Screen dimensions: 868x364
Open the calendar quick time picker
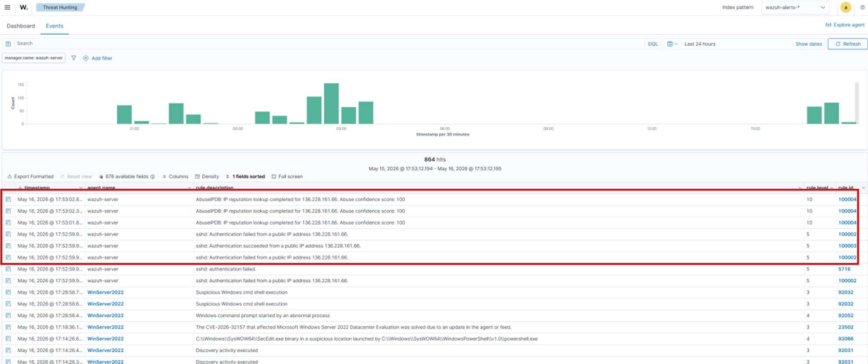(x=672, y=44)
